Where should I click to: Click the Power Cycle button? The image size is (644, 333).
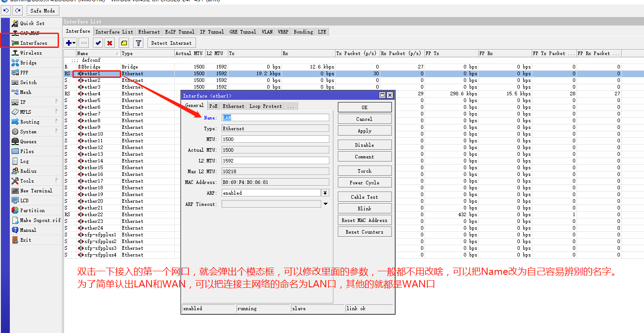tap(365, 183)
